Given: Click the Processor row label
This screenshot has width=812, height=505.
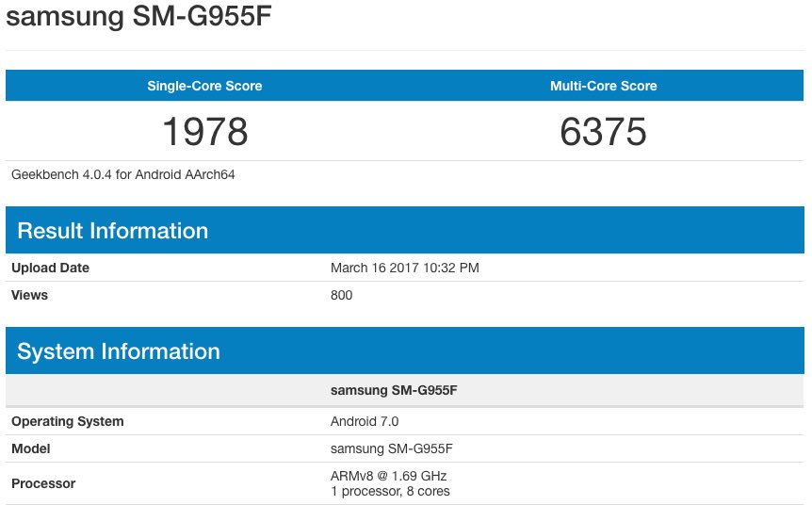Looking at the screenshot, I should [x=43, y=483].
